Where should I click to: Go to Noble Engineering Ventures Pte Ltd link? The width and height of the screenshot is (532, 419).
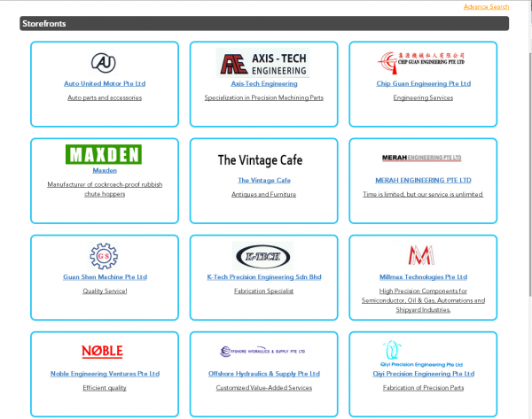coord(105,374)
